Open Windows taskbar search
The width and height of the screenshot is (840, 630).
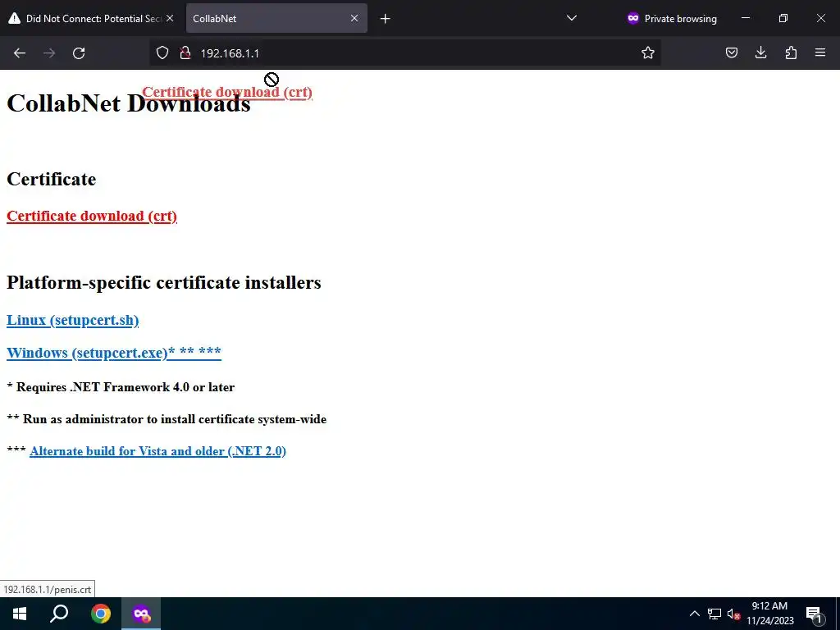coord(59,614)
